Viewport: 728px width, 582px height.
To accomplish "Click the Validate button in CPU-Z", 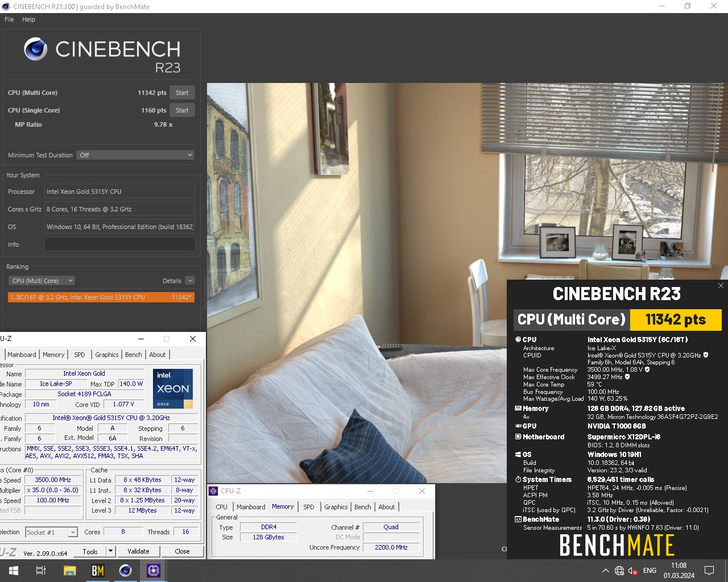I will pos(138,551).
